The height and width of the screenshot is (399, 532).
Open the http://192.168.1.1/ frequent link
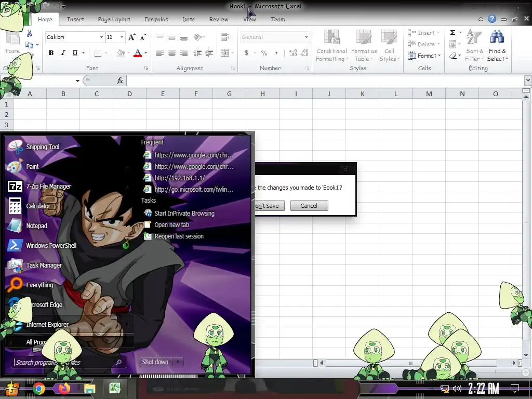179,178
